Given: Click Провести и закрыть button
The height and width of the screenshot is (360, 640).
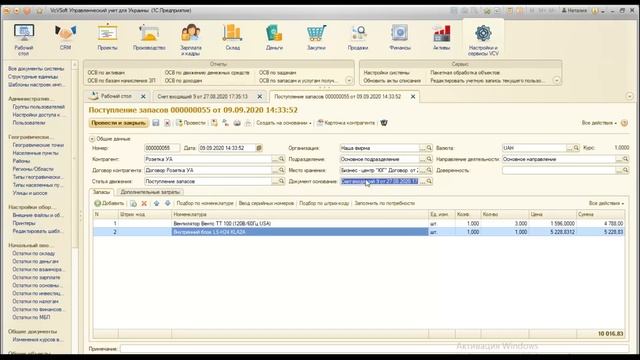Looking at the screenshot, I should (118, 123).
